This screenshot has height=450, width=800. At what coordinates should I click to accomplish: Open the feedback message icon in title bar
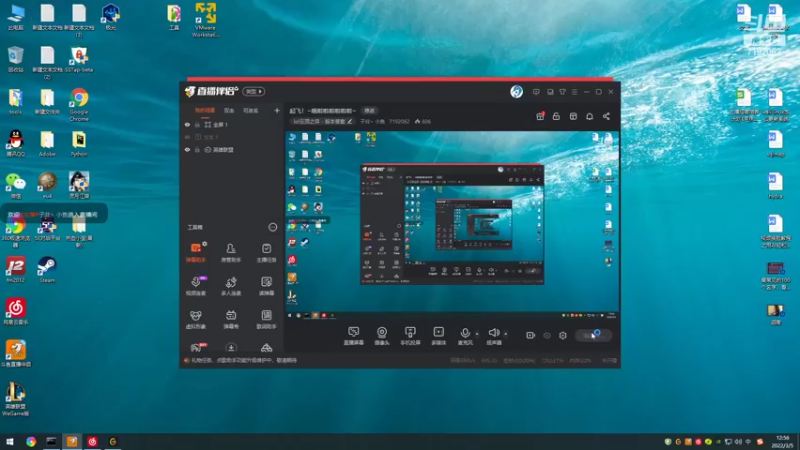536,92
